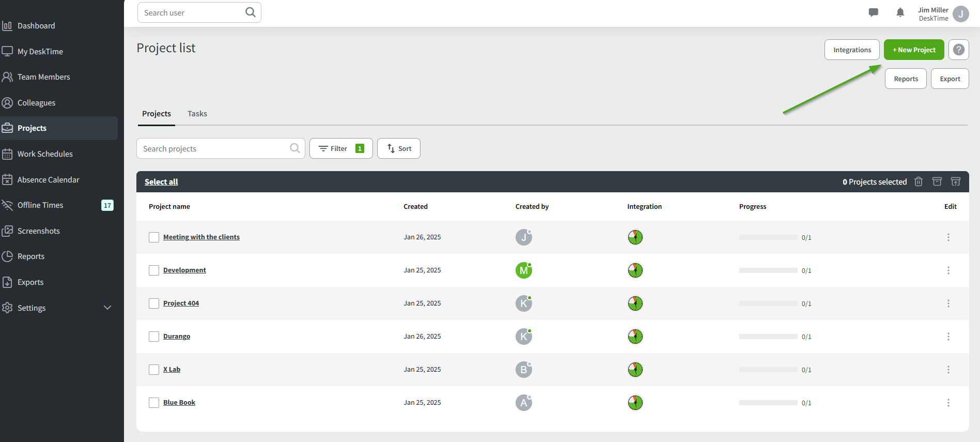Click the help question mark icon
980x442 pixels.
tap(958, 50)
